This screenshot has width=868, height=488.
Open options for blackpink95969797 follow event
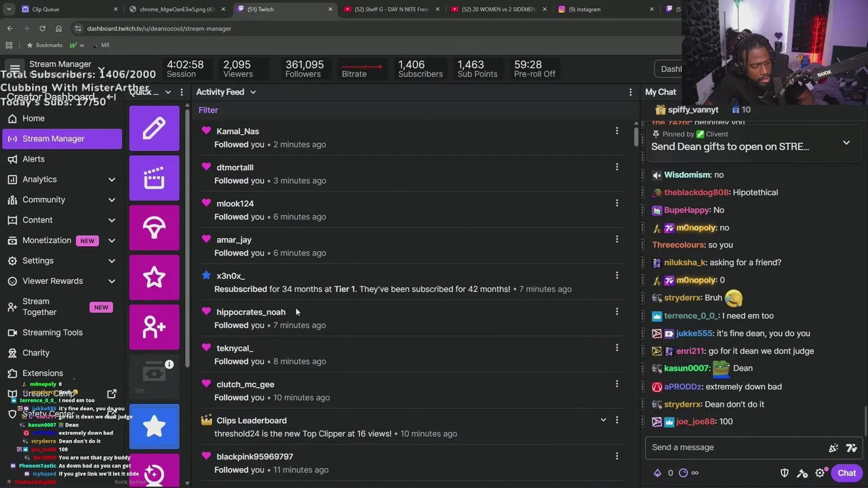[617, 456]
